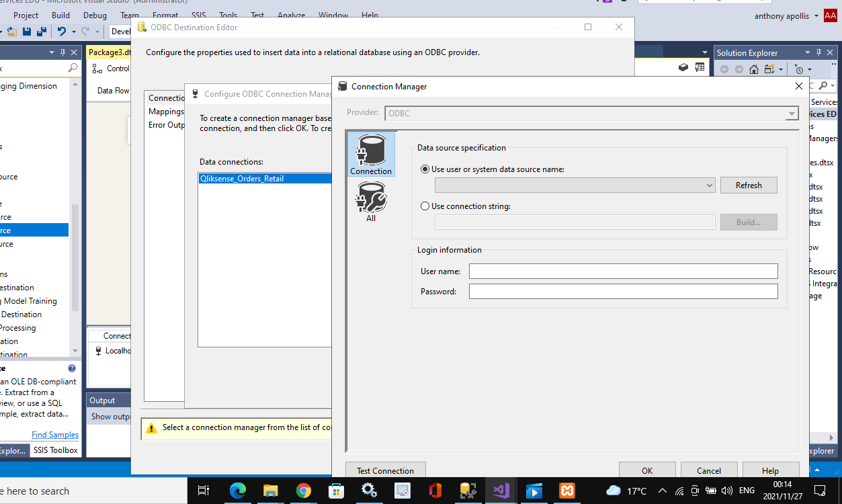Open Solution Explorer window options dropdown
The image size is (842, 504).
tap(808, 52)
